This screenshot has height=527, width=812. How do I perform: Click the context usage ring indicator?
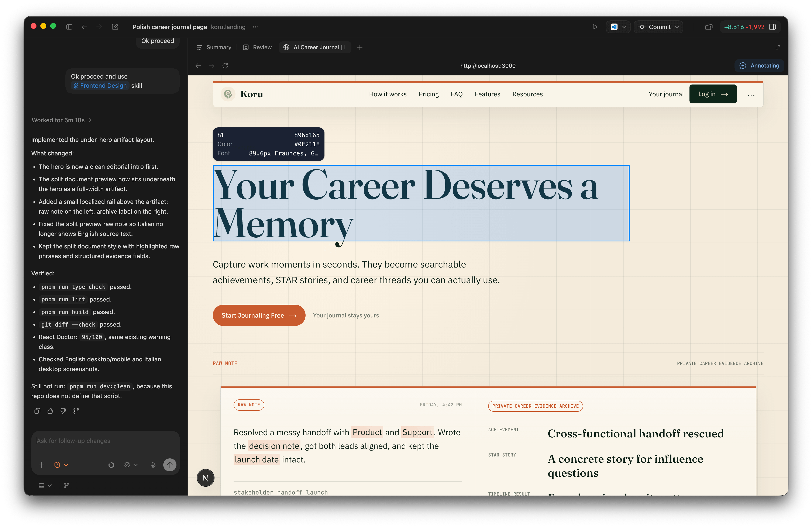click(111, 465)
